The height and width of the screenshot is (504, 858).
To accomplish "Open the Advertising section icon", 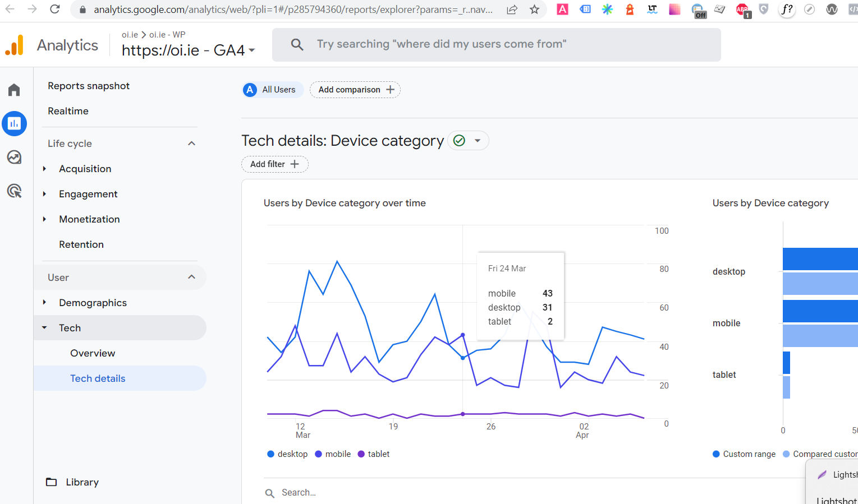I will click(13, 191).
